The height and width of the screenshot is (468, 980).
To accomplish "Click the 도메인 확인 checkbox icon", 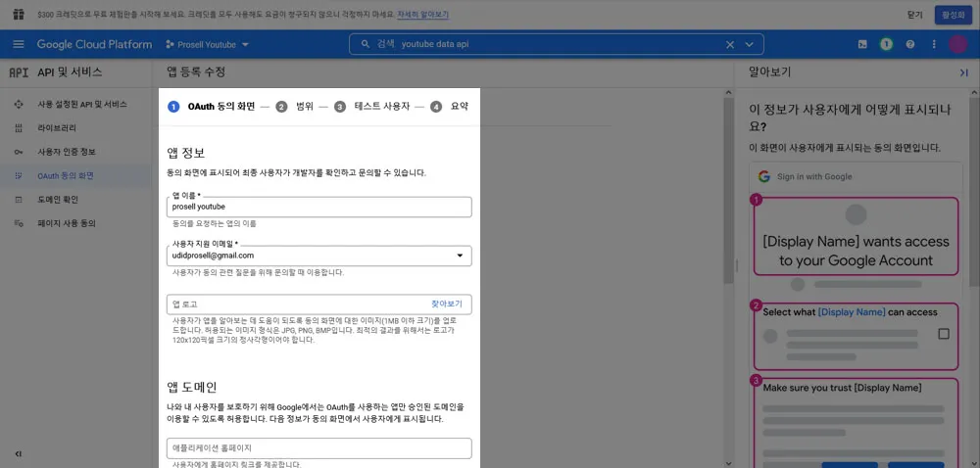I will click(x=19, y=199).
